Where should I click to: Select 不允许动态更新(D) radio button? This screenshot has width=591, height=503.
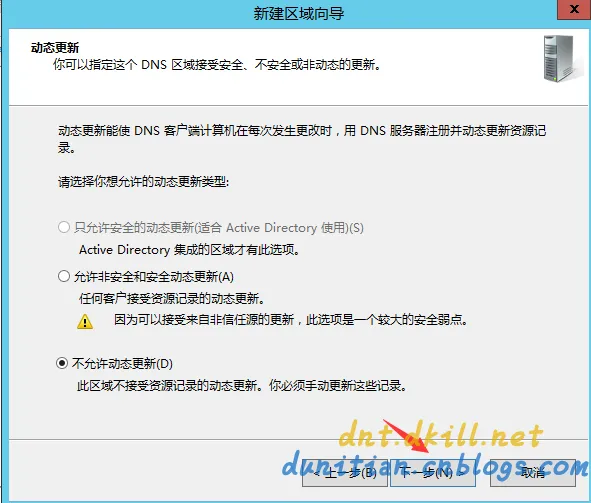62,363
